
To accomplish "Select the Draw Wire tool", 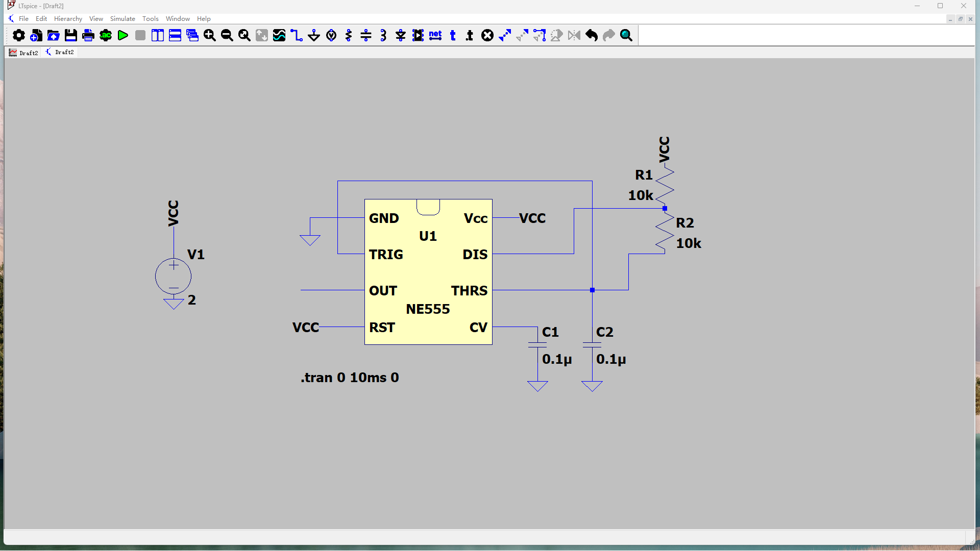I will pyautogui.click(x=297, y=35).
